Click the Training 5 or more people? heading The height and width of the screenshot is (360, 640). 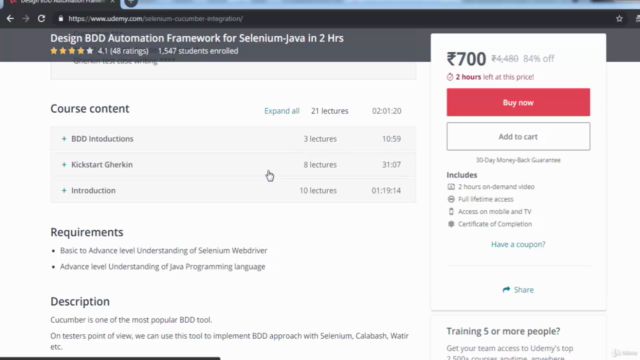(503, 331)
